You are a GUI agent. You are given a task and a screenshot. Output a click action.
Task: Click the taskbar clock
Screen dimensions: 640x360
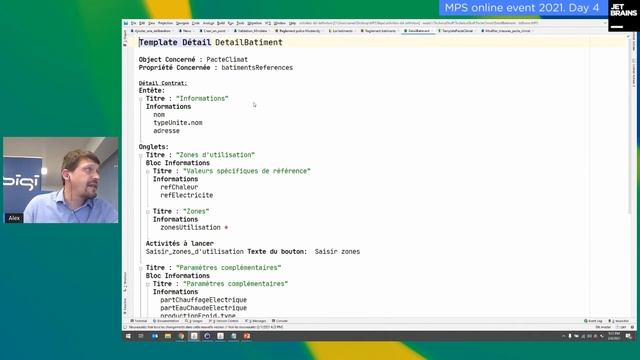[613, 336]
